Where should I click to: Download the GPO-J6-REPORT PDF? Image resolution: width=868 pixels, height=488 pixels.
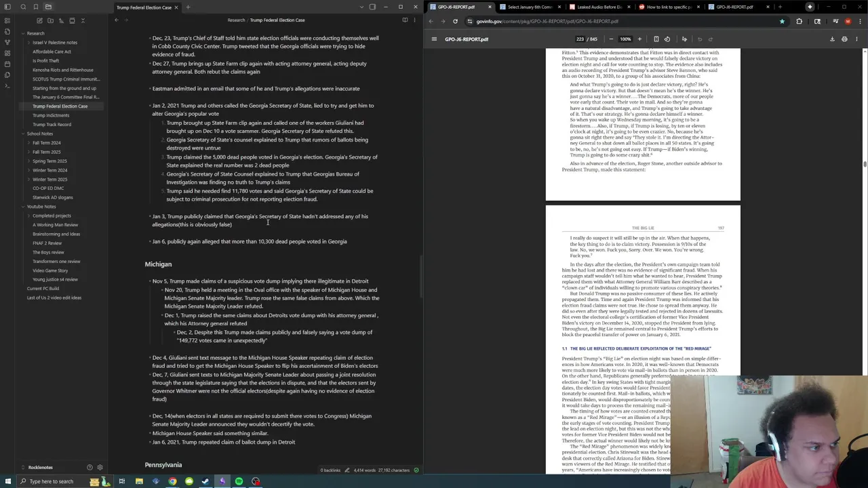[832, 39]
